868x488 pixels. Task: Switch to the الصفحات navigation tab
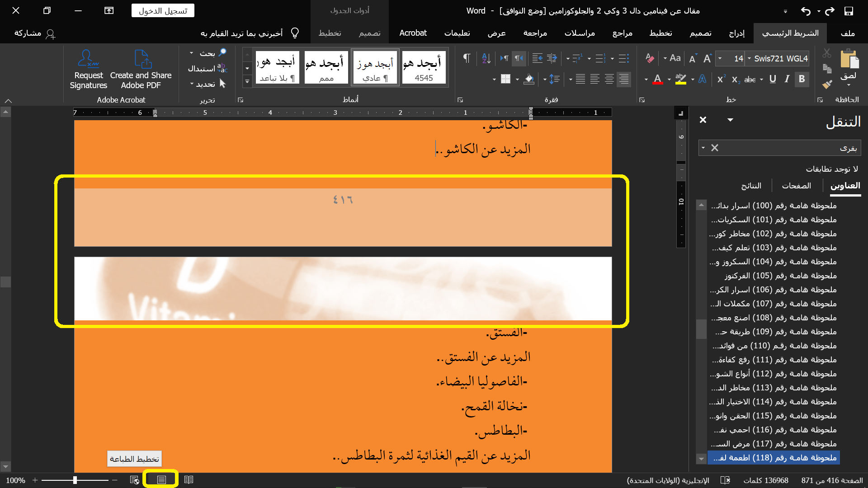tap(796, 186)
